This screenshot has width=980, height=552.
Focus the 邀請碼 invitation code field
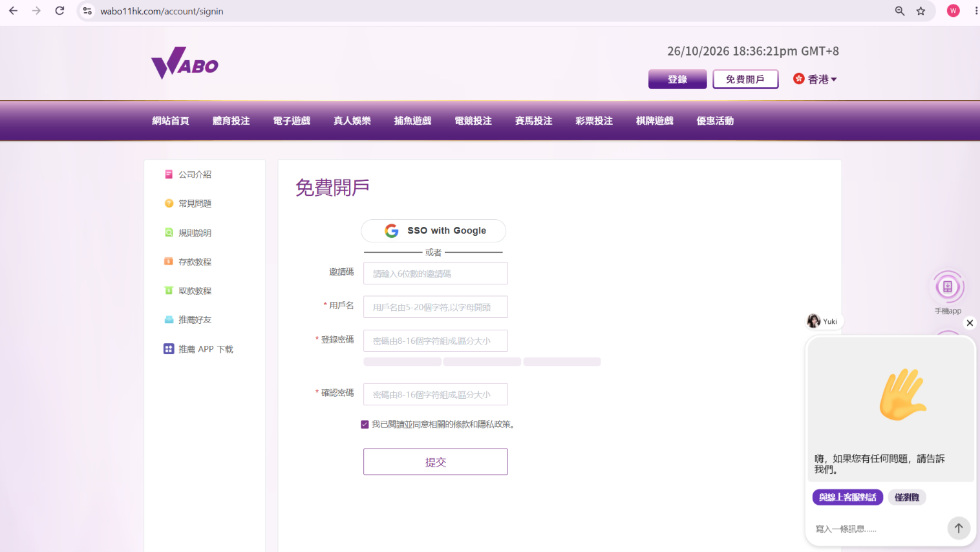coord(436,273)
